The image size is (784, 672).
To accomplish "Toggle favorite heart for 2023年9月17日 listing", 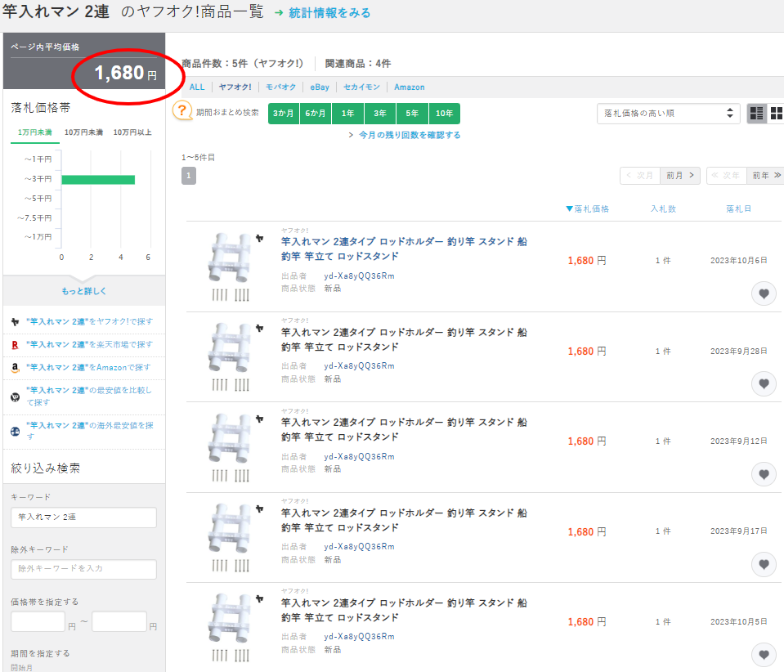I will [764, 564].
